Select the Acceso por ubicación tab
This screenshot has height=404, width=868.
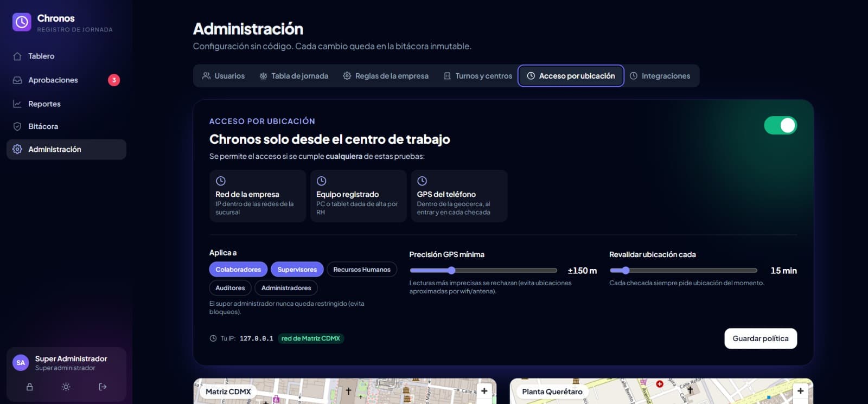coord(571,76)
